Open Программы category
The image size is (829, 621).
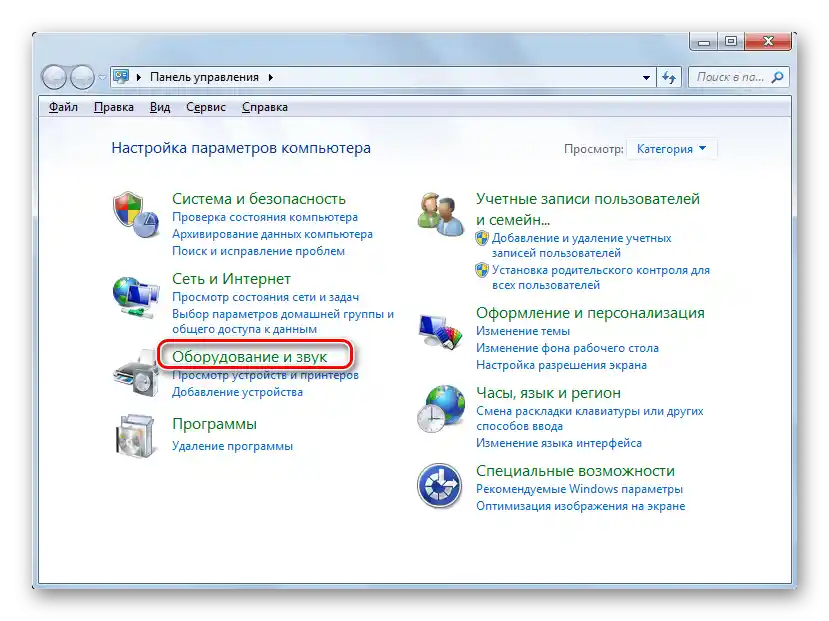214,424
